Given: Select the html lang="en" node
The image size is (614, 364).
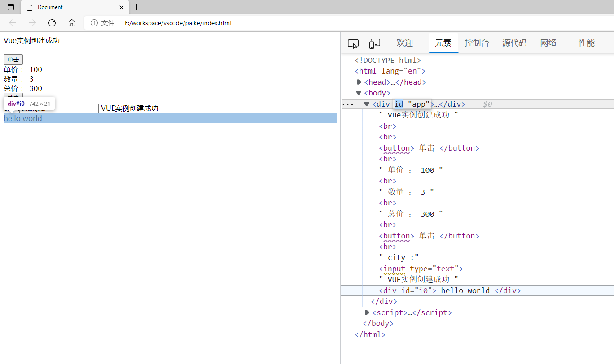Looking at the screenshot, I should coord(390,71).
